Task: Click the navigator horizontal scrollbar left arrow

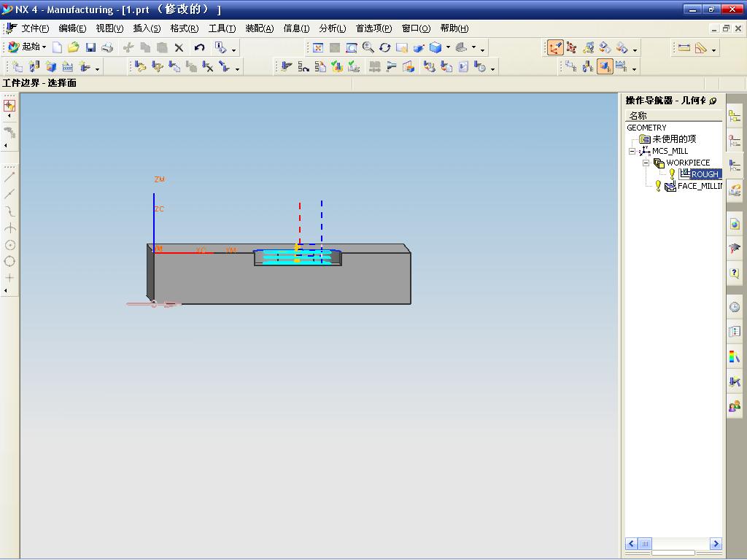Action: (x=631, y=543)
